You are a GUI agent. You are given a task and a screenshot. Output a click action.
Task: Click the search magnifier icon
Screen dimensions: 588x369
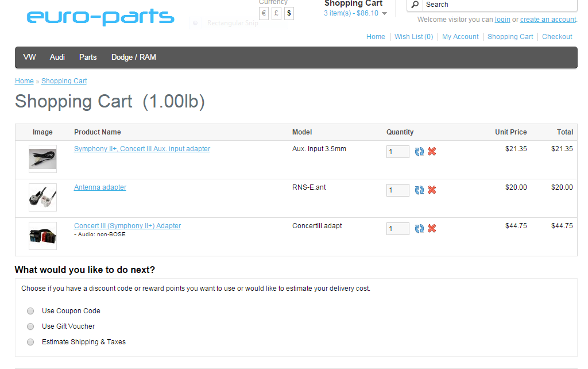tap(415, 5)
